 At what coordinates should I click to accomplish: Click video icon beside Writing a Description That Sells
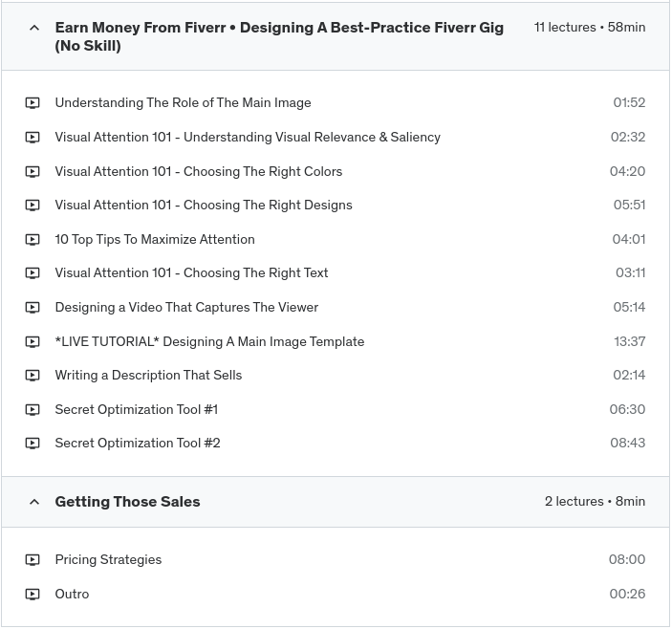pos(33,376)
